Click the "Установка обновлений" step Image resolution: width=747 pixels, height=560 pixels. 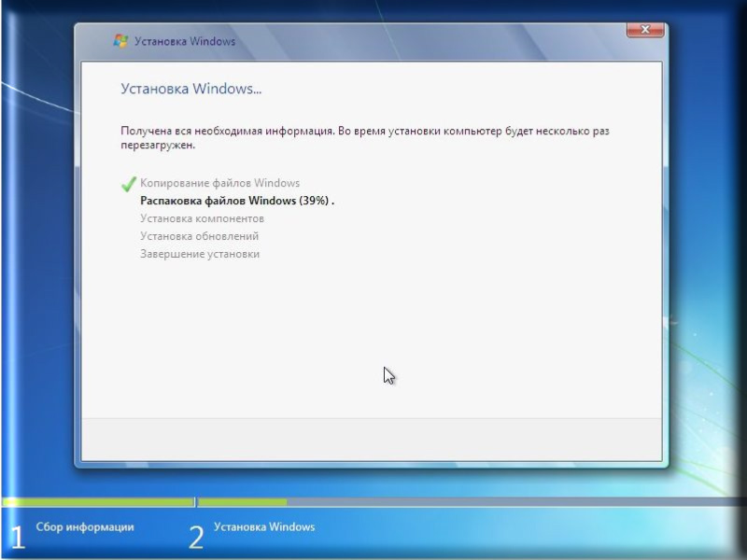coord(199,236)
